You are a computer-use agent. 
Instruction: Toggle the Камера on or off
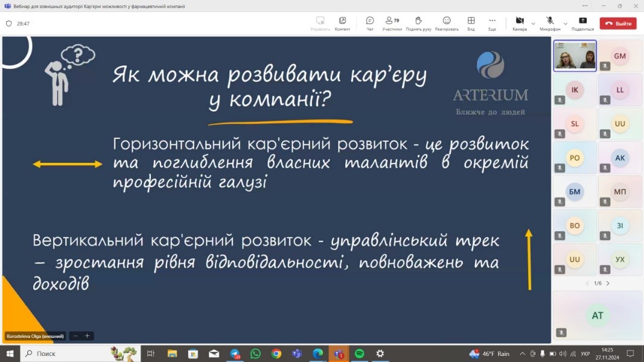pos(520,24)
